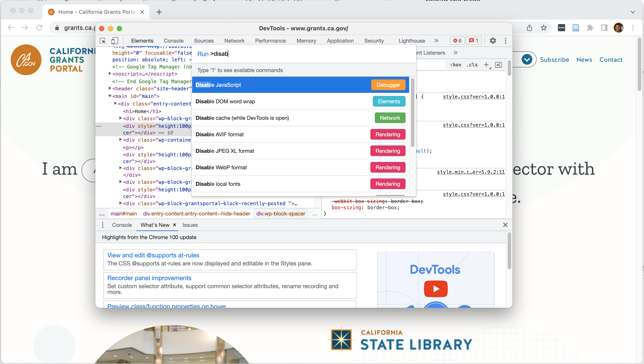Switch to the Network tab
Image resolution: width=644 pixels, height=364 pixels.
[234, 41]
